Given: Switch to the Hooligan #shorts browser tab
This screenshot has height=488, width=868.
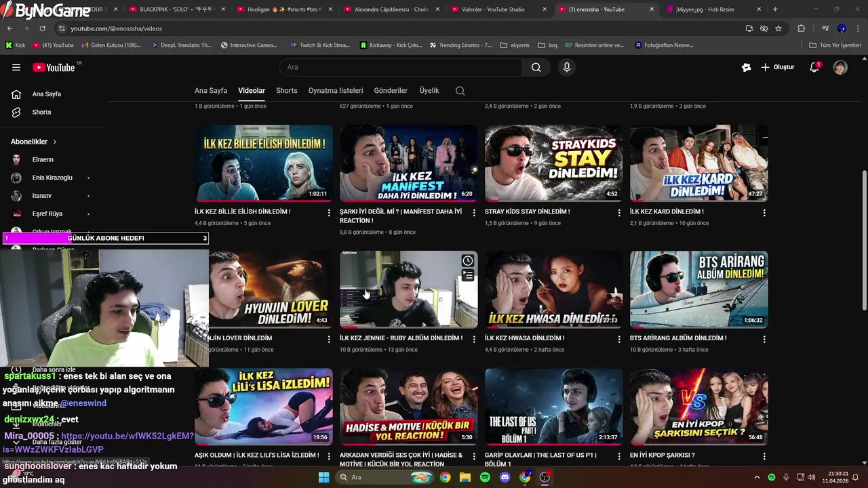Looking at the screenshot, I should coord(285,9).
